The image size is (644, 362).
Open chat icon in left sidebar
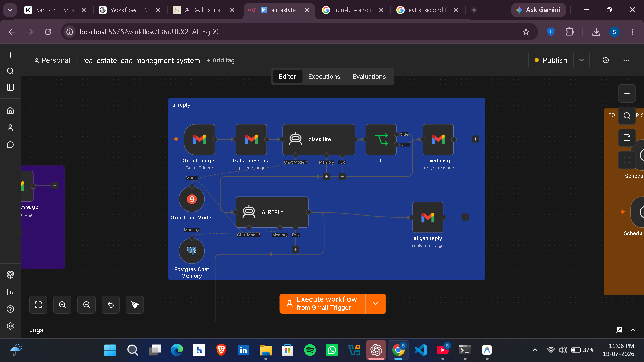coord(10,145)
